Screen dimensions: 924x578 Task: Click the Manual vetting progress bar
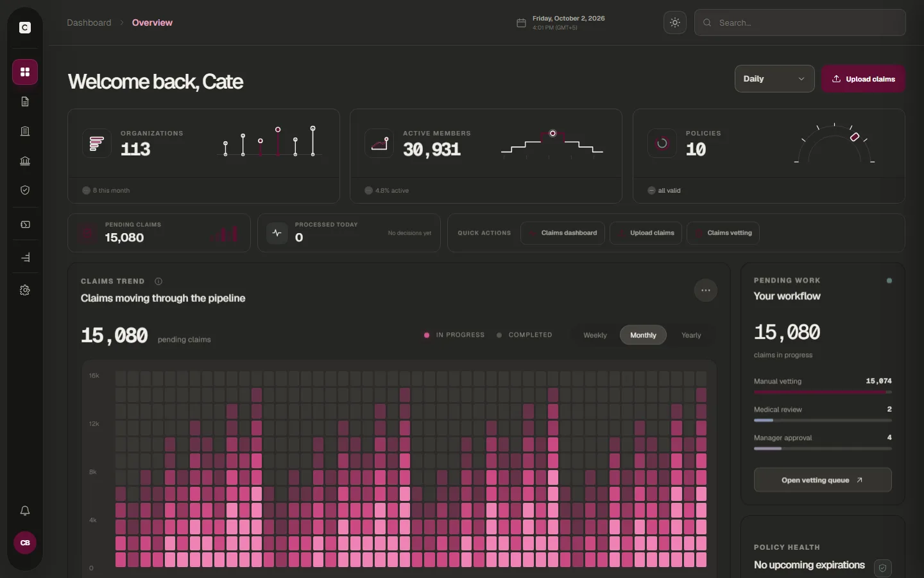823,392
